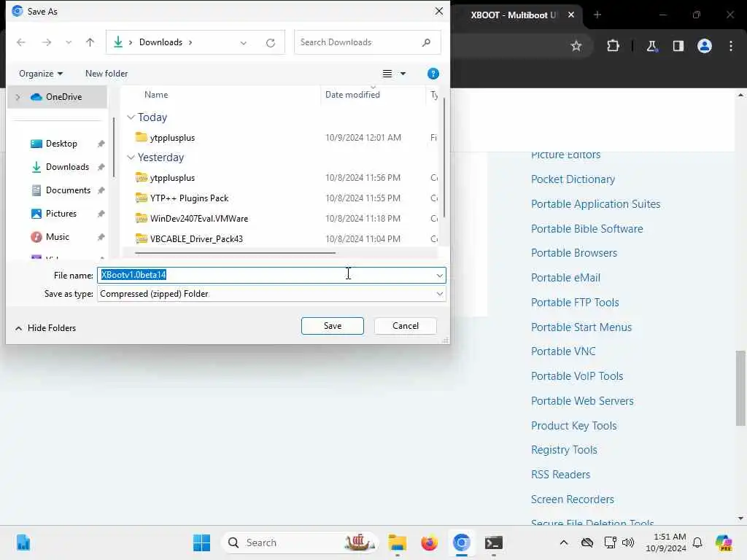Refresh the Downloads folder listing
Viewport: 747px width, 560px height.
pyautogui.click(x=271, y=43)
